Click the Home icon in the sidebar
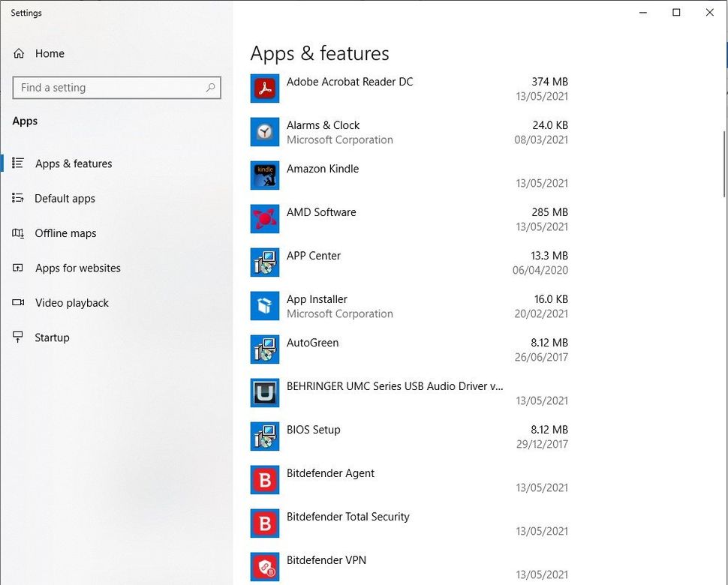 point(18,53)
